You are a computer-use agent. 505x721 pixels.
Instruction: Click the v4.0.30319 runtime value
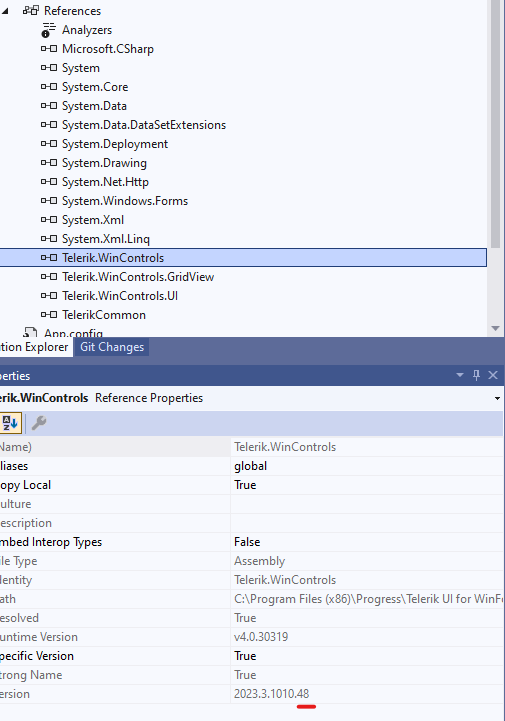pos(261,637)
